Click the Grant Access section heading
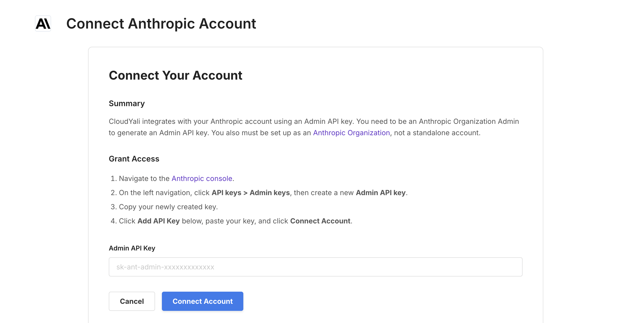This screenshot has height=323, width=644. click(x=134, y=159)
